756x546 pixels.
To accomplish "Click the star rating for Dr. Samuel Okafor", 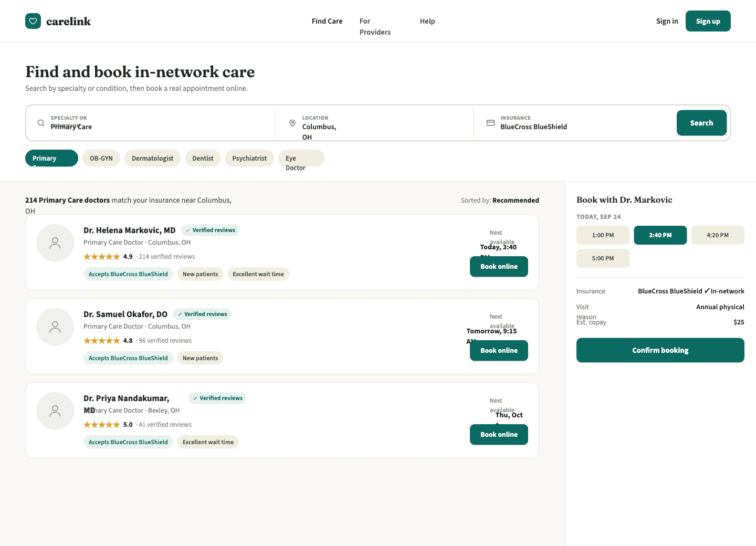I will pos(102,341).
